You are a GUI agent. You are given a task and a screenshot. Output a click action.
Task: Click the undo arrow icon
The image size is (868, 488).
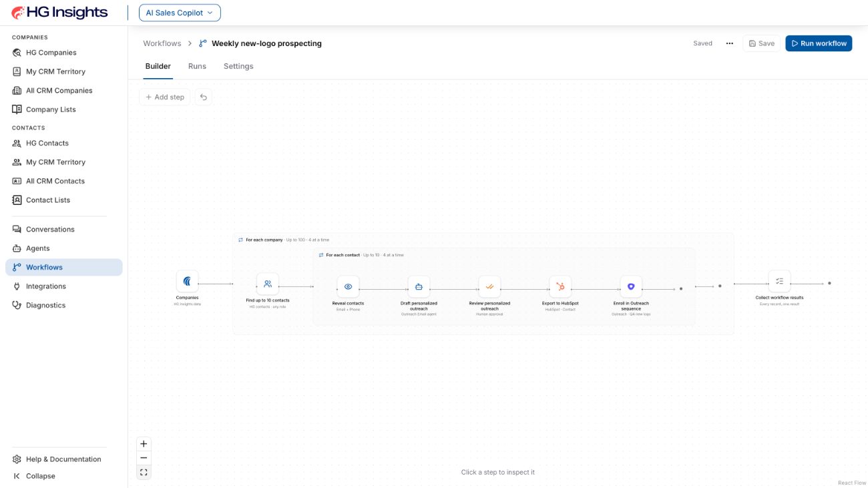(204, 97)
